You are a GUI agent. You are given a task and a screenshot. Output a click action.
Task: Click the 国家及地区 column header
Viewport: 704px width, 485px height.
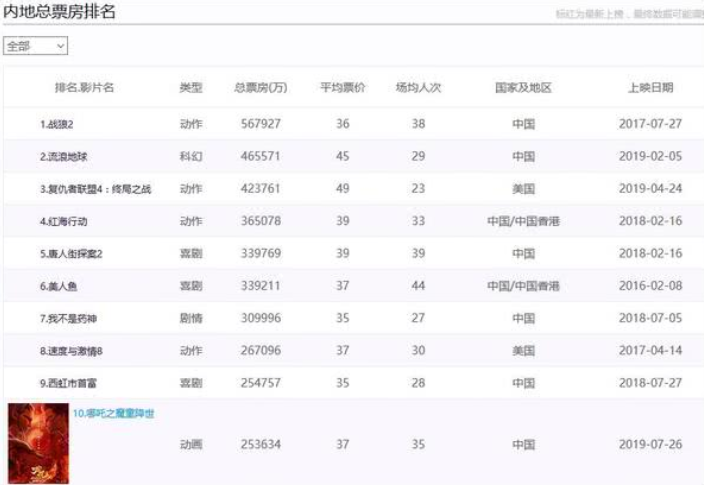click(523, 88)
